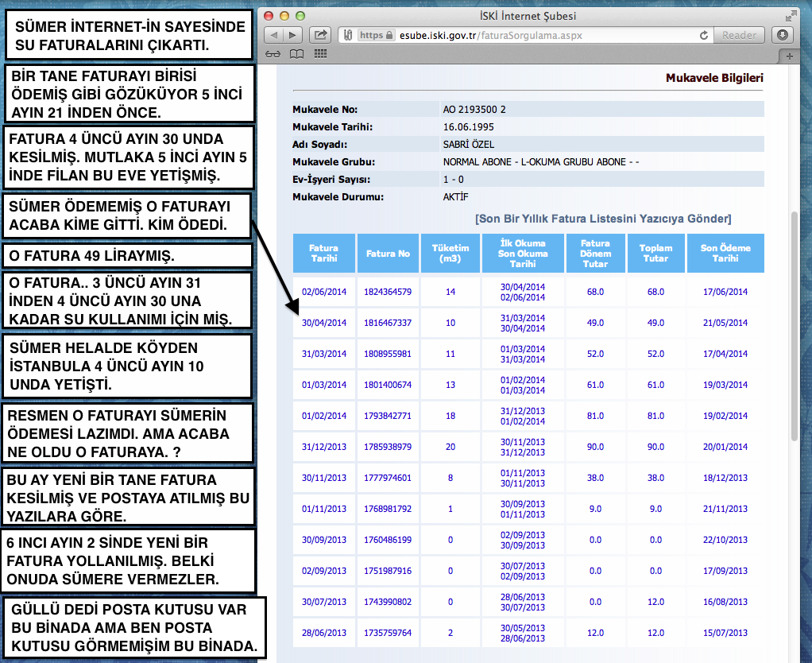
Task: Open invoice number 1743990802
Action: [x=388, y=602]
